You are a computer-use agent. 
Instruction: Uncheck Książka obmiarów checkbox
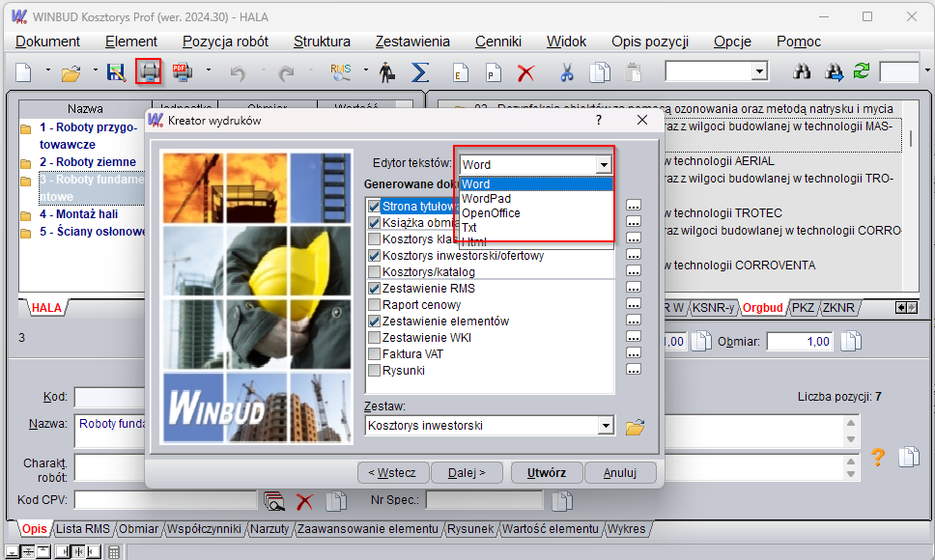[374, 223]
